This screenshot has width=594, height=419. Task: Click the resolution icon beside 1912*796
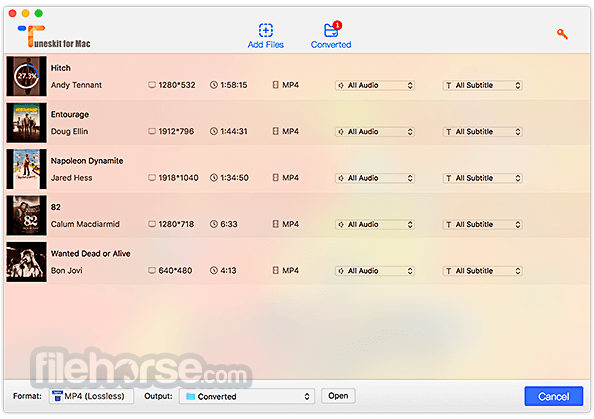point(152,131)
